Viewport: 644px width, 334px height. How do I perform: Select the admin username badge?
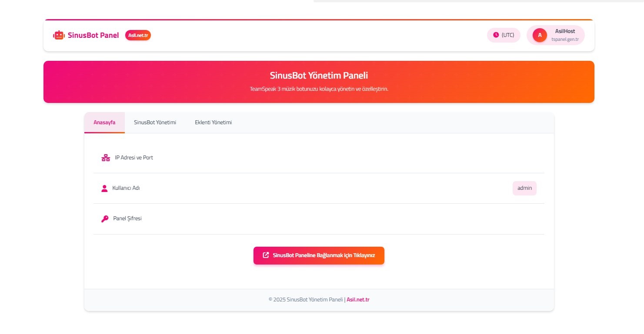tap(524, 188)
